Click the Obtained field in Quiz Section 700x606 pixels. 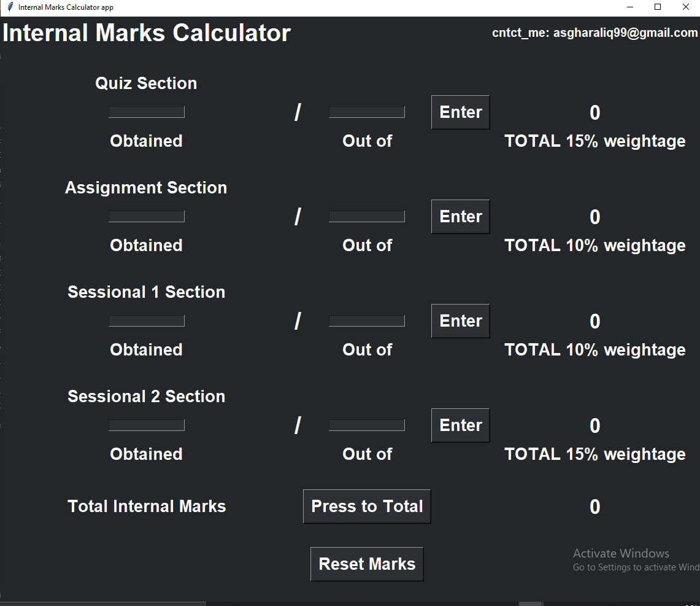(146, 112)
